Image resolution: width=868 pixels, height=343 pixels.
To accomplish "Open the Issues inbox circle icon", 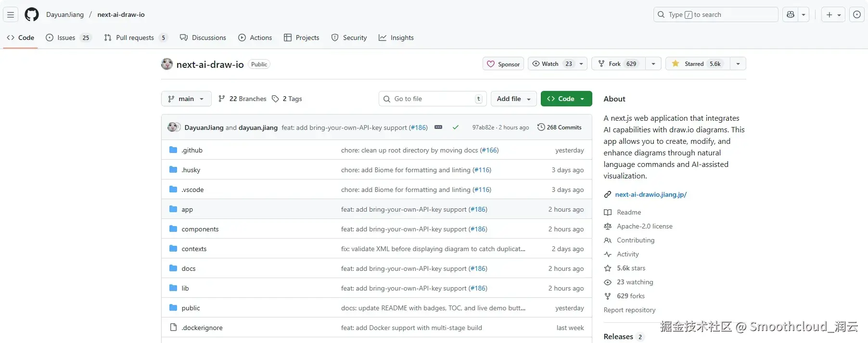I will click(857, 14).
